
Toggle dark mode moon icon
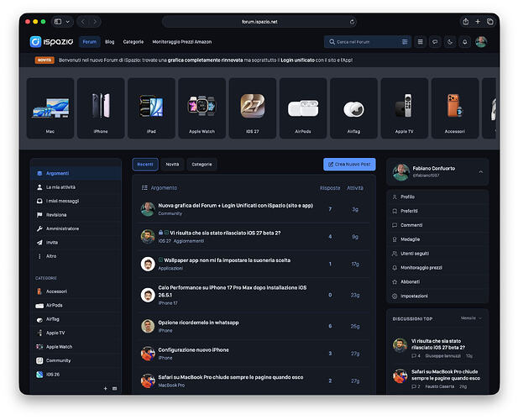click(x=450, y=42)
